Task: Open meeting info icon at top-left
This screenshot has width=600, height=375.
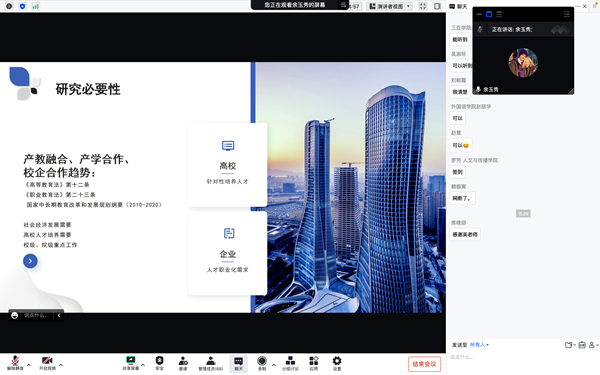Action: [9, 6]
